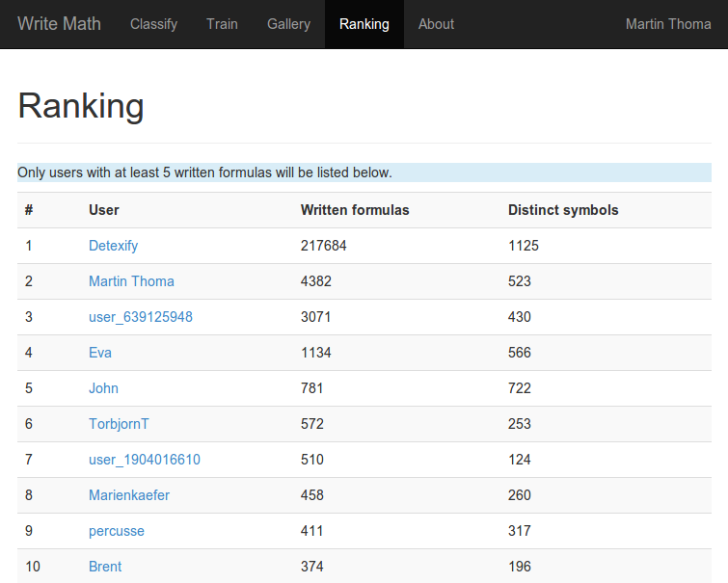
Task: Open the Classify page
Action: (154, 24)
